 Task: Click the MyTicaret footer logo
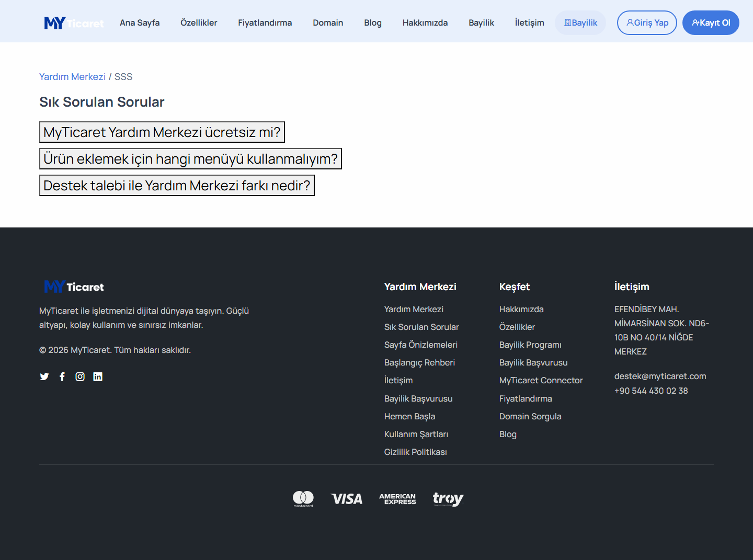[x=74, y=287]
